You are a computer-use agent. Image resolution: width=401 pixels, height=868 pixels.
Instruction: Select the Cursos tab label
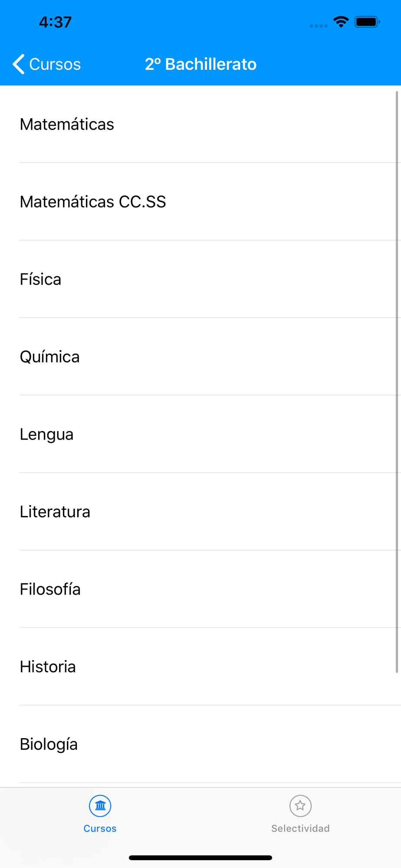pos(100,829)
